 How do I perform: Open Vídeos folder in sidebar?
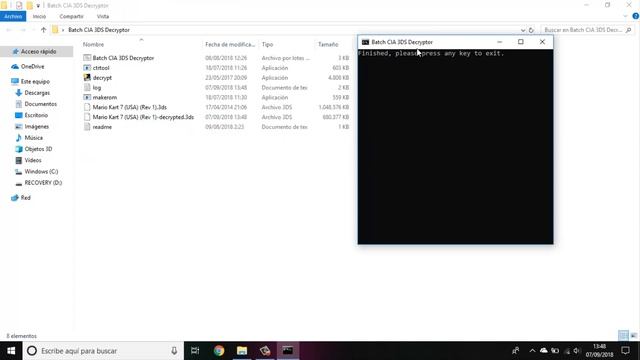(x=33, y=160)
